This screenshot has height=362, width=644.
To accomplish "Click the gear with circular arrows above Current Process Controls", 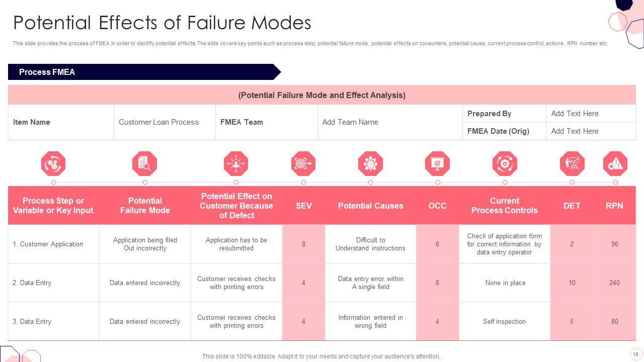I will pos(505,164).
